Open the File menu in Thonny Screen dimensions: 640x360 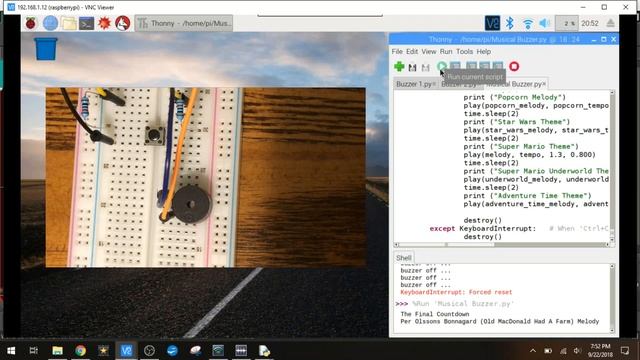pyautogui.click(x=397, y=51)
